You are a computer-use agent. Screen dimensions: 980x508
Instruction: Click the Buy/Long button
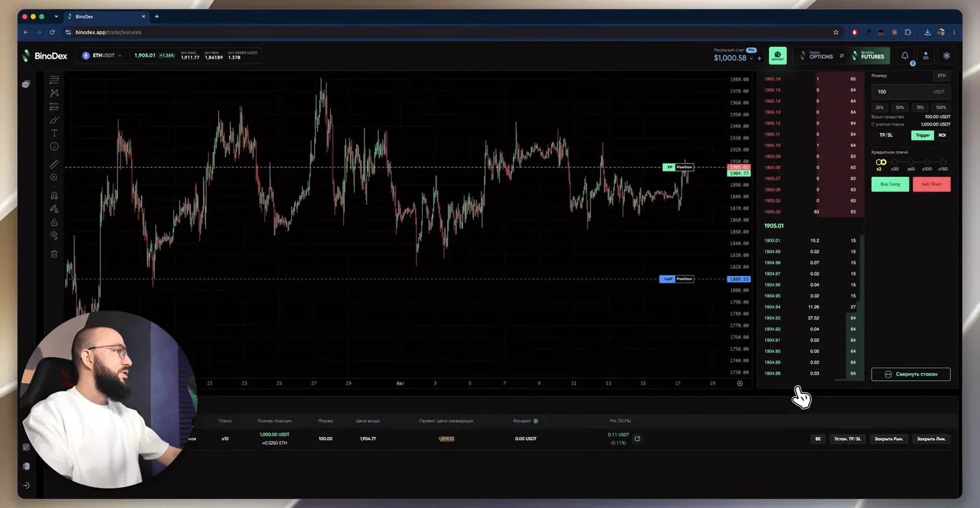coord(890,184)
